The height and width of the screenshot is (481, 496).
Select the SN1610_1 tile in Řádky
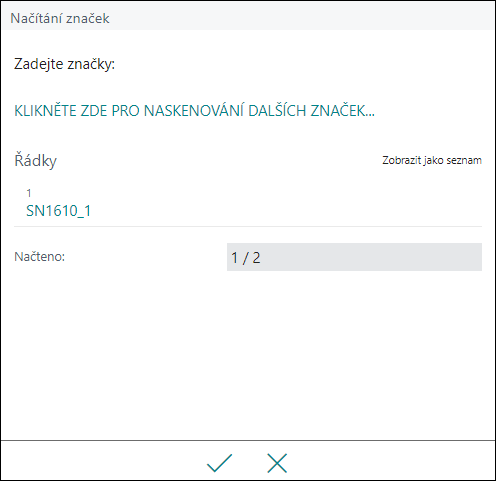pyautogui.click(x=248, y=204)
